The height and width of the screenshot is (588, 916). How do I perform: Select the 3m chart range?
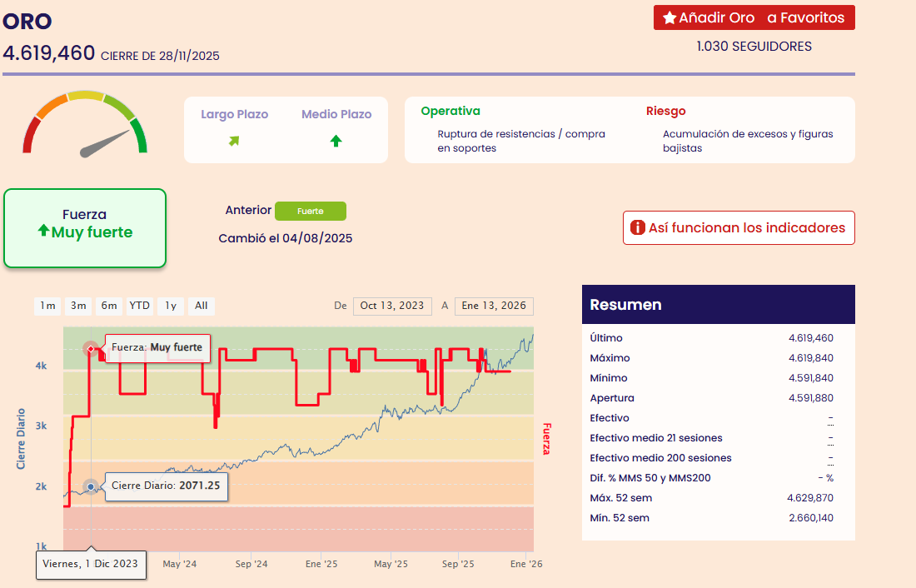point(78,306)
